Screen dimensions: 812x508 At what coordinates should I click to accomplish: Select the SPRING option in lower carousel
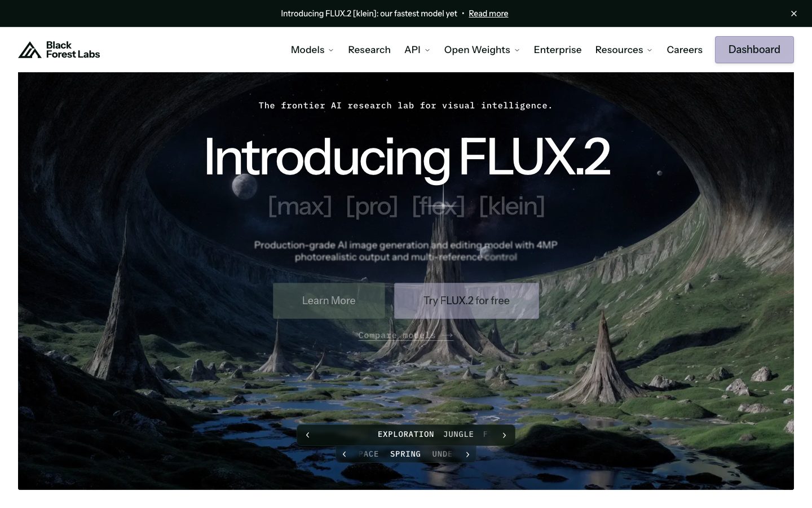(x=405, y=454)
